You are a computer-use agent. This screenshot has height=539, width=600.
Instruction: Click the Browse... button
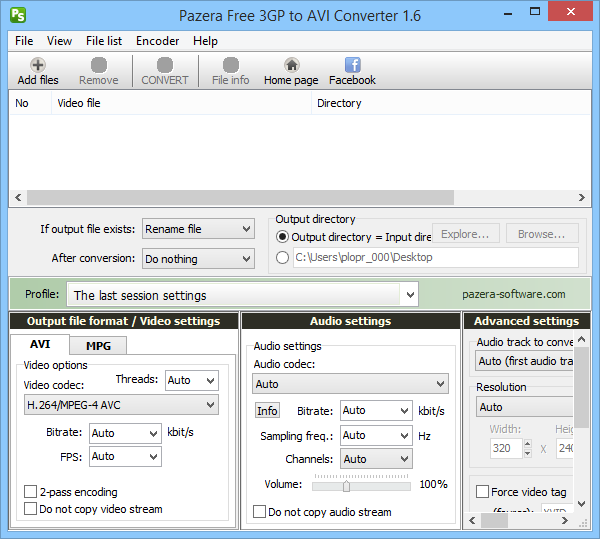(x=542, y=234)
